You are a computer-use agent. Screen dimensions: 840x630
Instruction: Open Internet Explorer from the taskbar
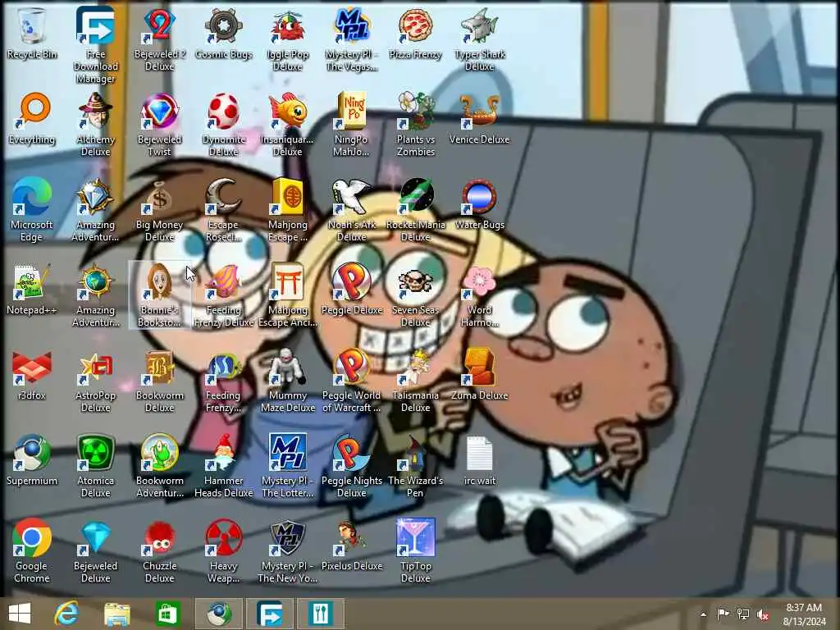[66, 614]
